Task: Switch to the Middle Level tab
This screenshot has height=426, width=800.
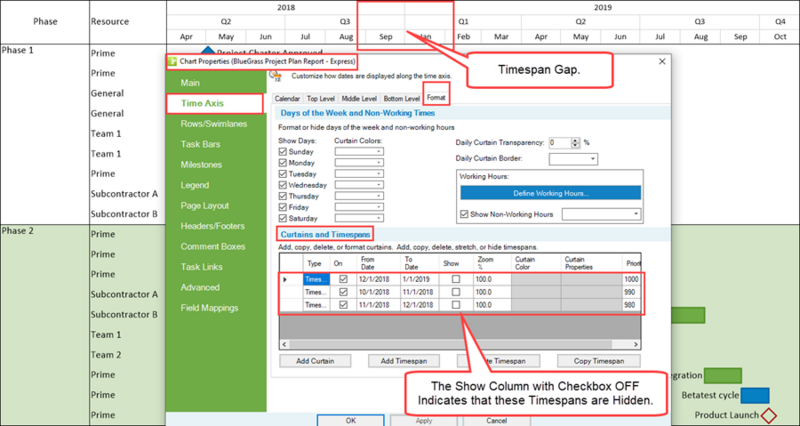Action: 359,98
